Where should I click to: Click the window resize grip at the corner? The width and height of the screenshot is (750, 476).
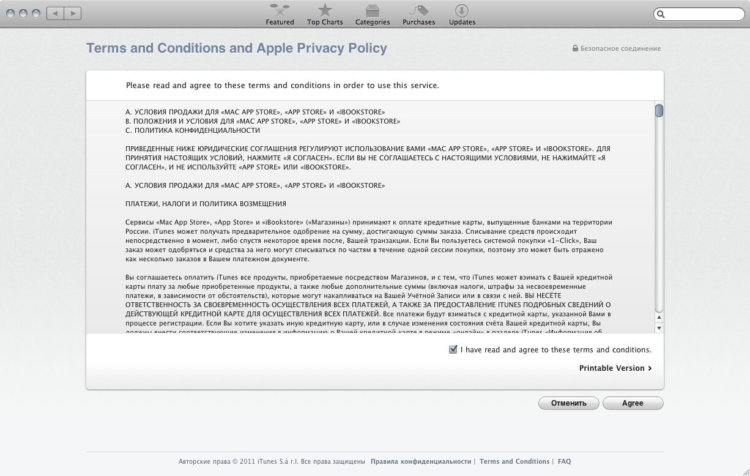coord(745,471)
